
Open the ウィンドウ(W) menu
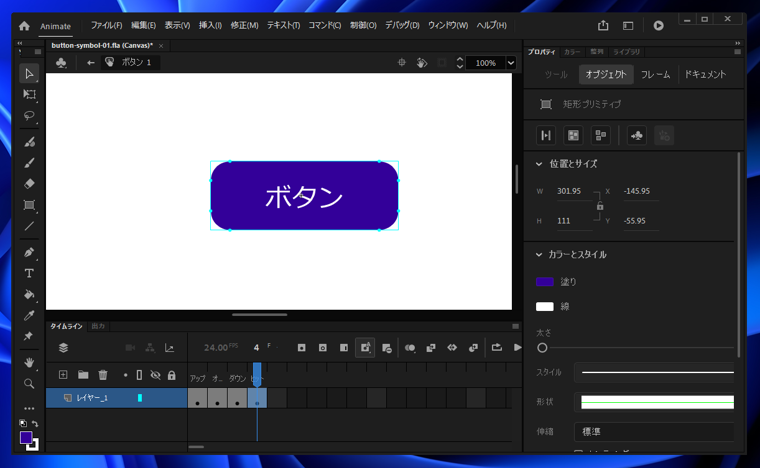click(x=448, y=26)
